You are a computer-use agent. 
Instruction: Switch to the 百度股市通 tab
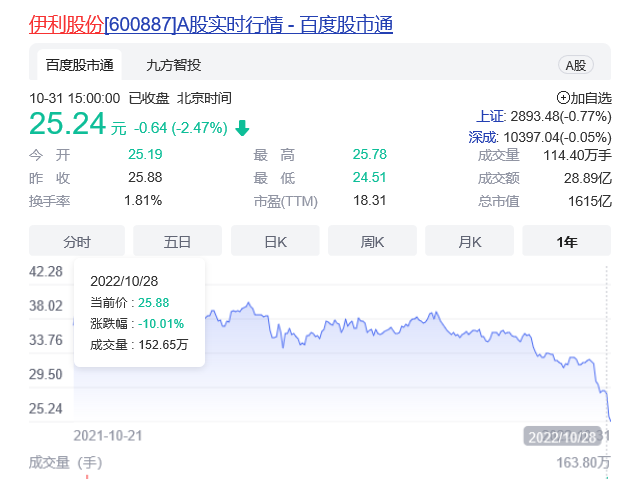click(79, 65)
